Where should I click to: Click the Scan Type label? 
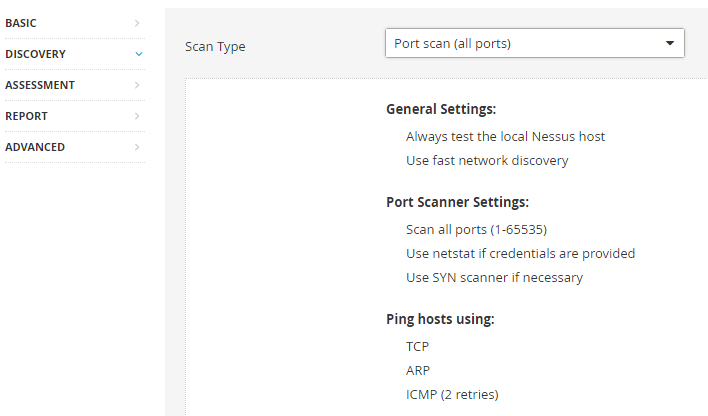[x=215, y=46]
